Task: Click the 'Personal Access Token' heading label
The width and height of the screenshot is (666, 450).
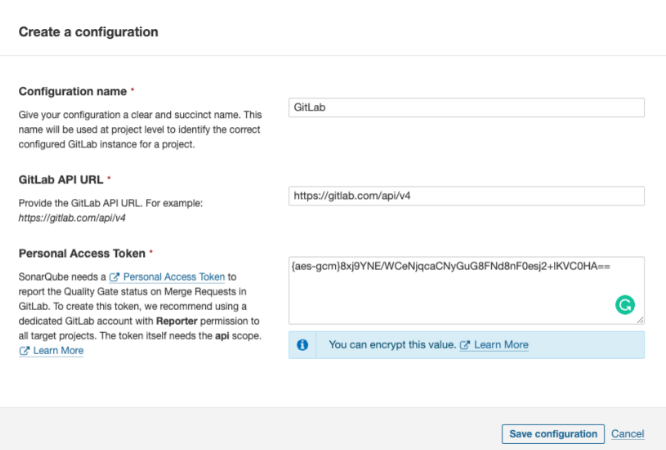Action: tap(82, 253)
